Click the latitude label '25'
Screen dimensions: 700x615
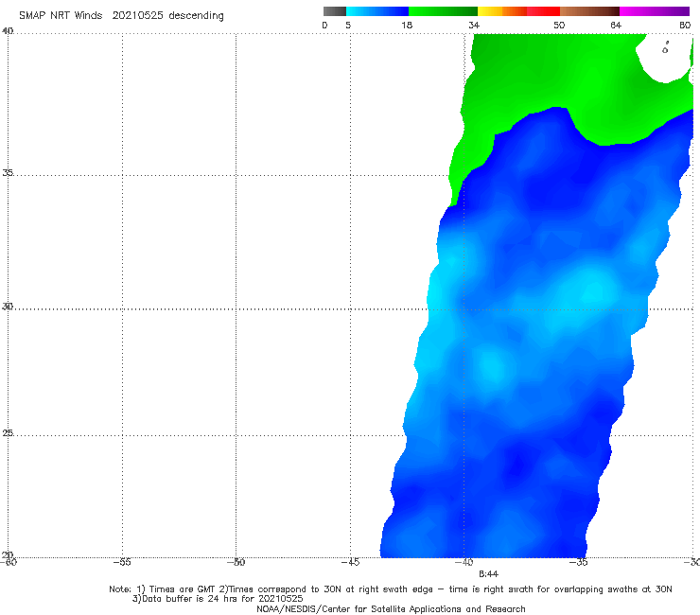[8, 432]
